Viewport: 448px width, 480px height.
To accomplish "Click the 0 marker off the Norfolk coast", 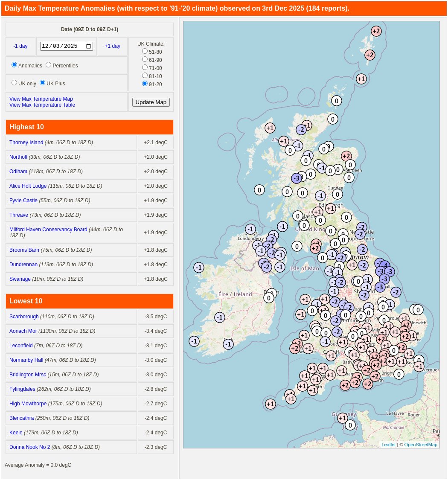I will pos(418,310).
